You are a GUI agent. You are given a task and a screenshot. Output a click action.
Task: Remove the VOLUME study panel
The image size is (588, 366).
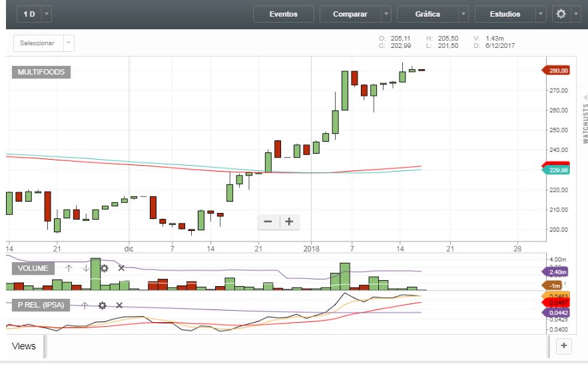pyautogui.click(x=121, y=268)
